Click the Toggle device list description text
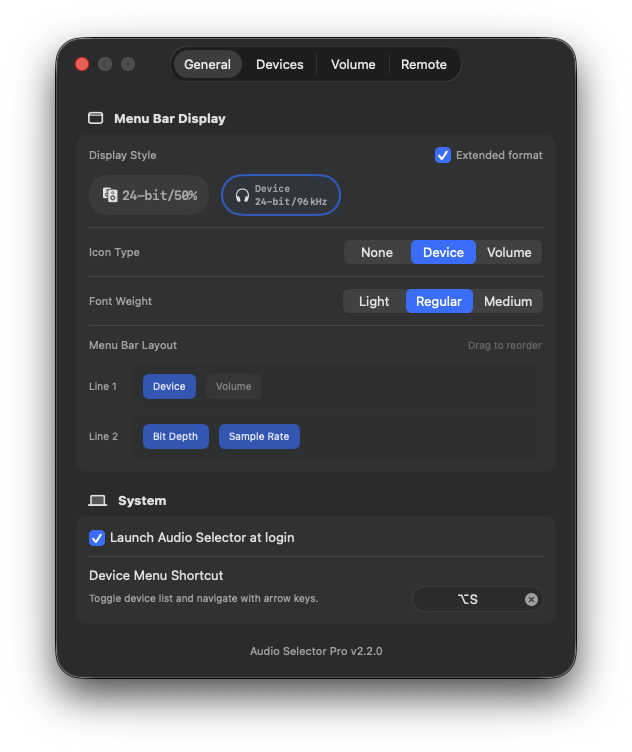Viewport: 632px width, 752px height. pyautogui.click(x=204, y=599)
